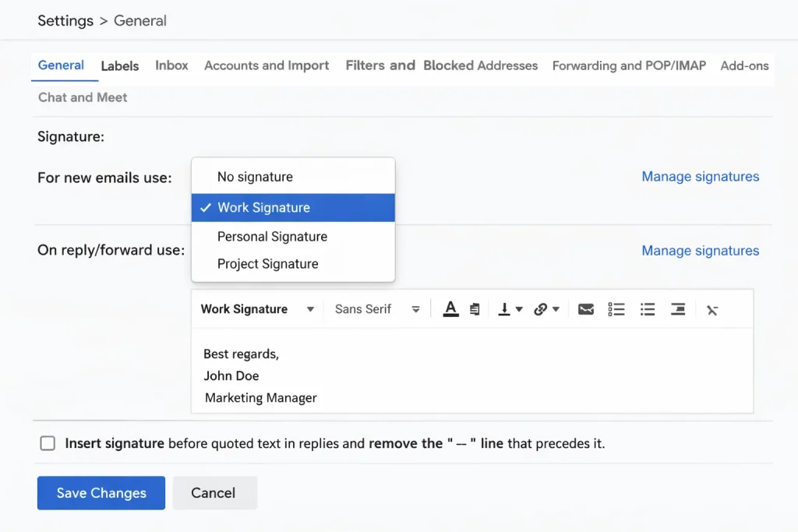Click the indent alignment icon

(x=678, y=309)
